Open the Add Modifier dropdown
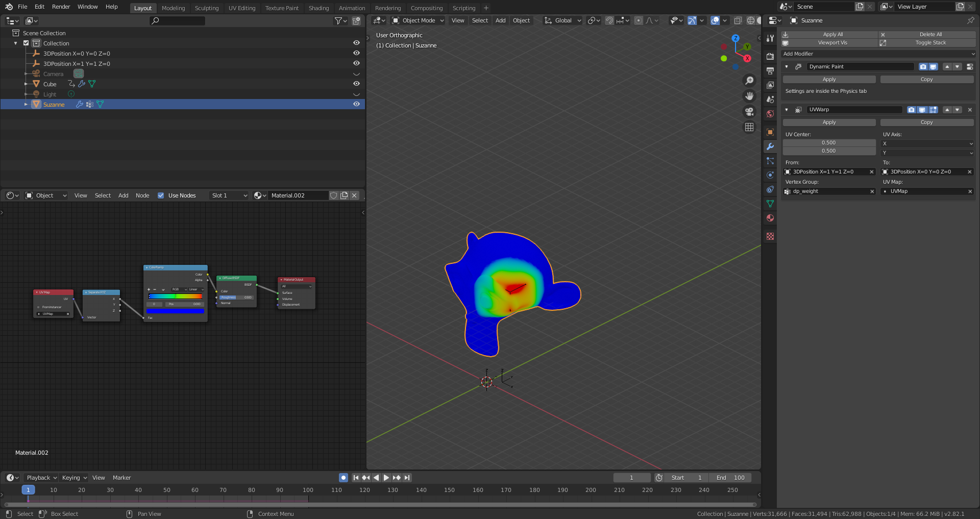Screen dimensions: 980x519 (878, 54)
